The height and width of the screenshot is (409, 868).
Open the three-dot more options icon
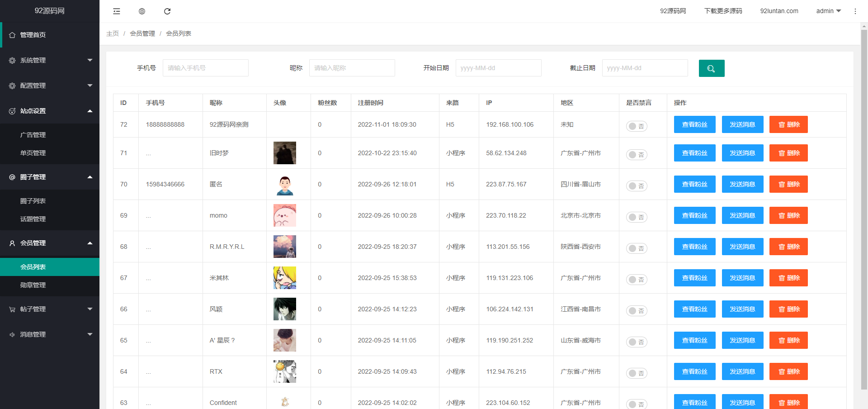click(855, 11)
